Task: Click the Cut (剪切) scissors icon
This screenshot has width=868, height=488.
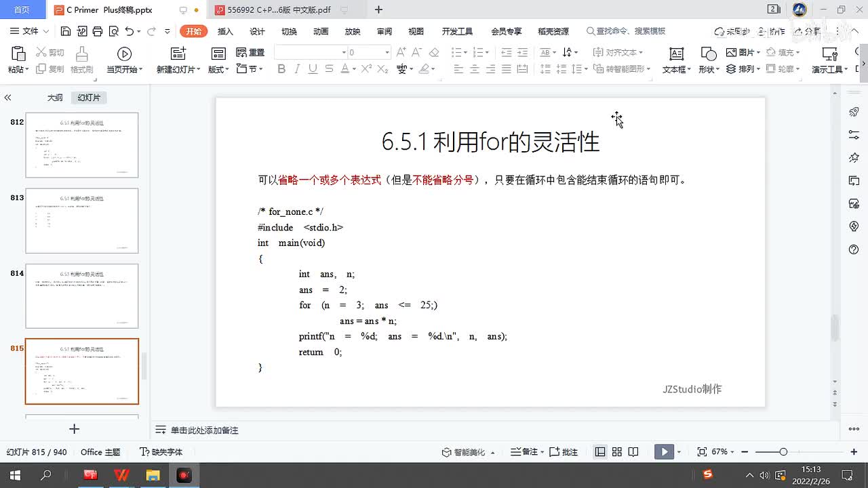Action: pos(41,52)
